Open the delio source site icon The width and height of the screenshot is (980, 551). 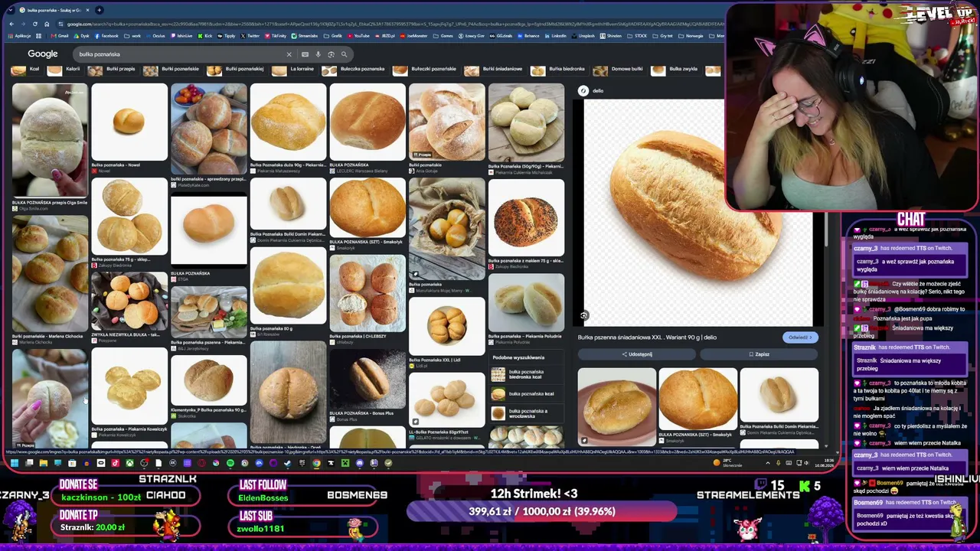click(583, 91)
